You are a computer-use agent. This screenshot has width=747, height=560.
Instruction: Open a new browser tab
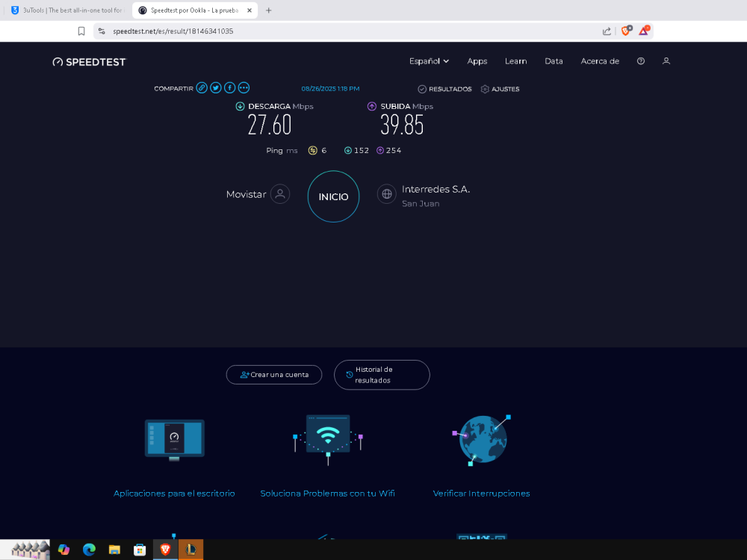[x=269, y=10]
